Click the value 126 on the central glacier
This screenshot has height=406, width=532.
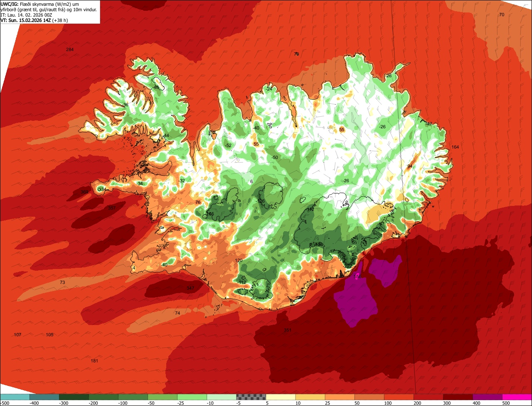pyautogui.click(x=261, y=201)
